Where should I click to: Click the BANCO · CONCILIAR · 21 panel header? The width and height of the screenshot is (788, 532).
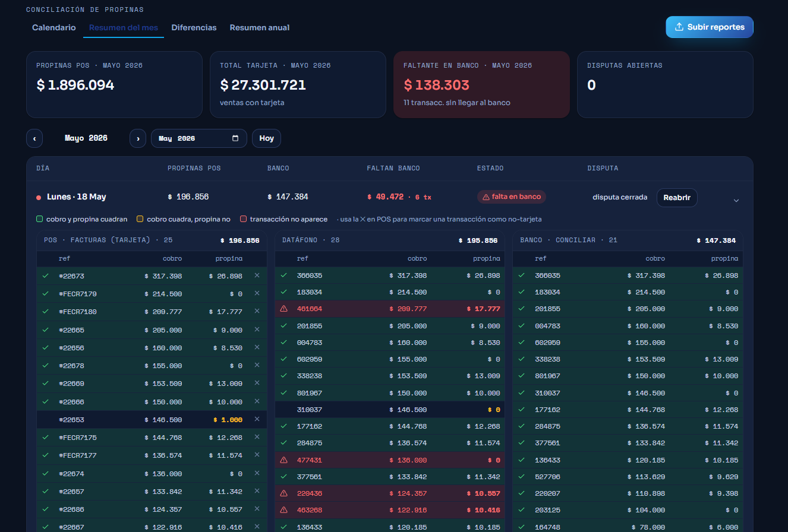coord(628,240)
